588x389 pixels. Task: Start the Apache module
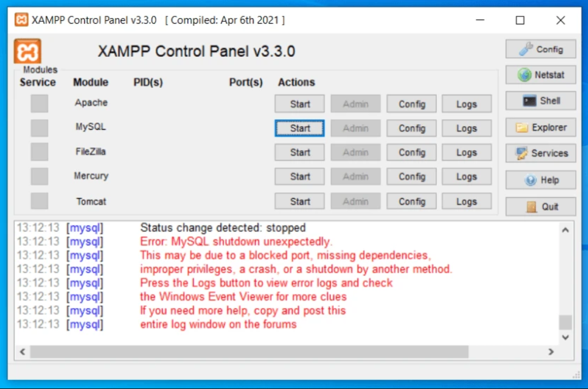[300, 104]
